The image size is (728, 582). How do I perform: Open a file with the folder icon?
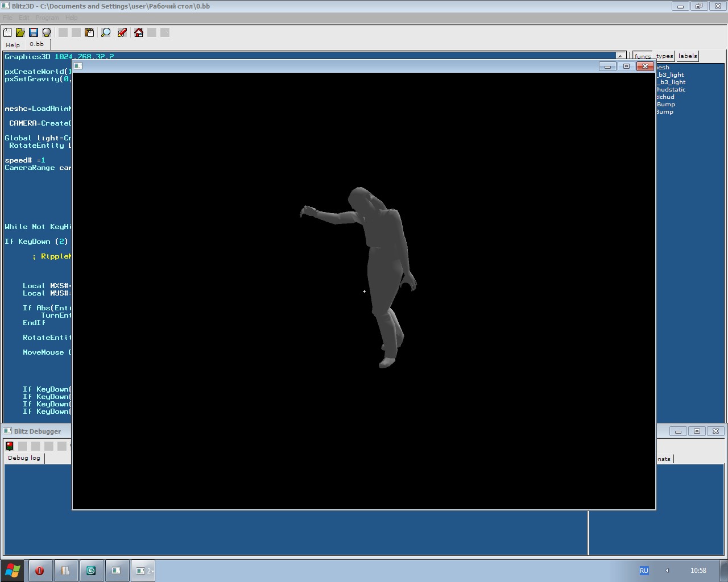point(20,32)
